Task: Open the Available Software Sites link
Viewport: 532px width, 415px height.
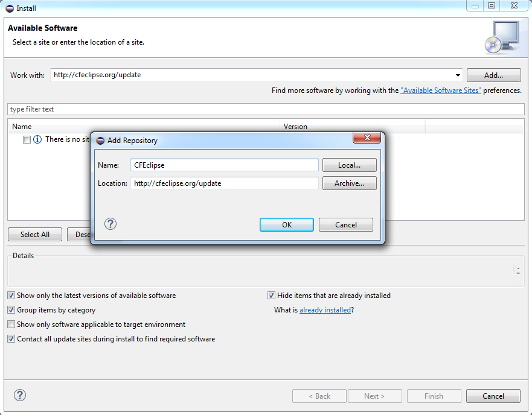Action: pos(440,90)
